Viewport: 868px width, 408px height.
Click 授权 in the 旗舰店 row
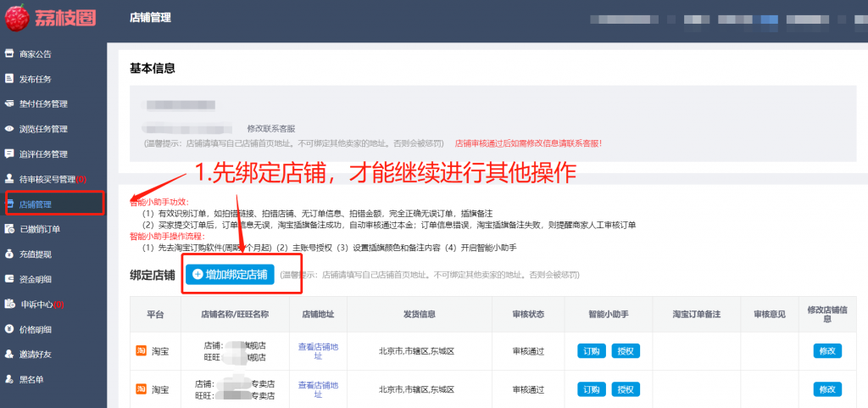[x=626, y=351]
